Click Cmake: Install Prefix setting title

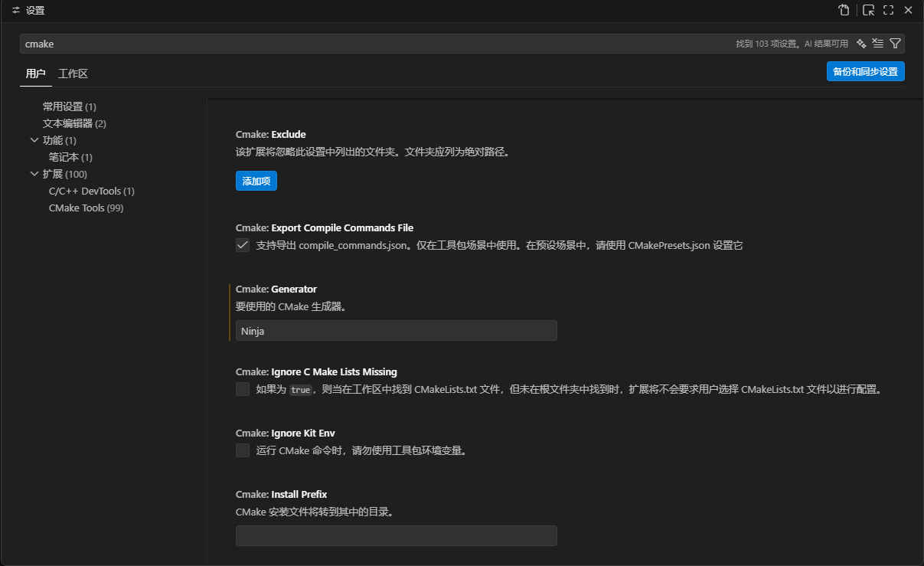click(x=282, y=495)
